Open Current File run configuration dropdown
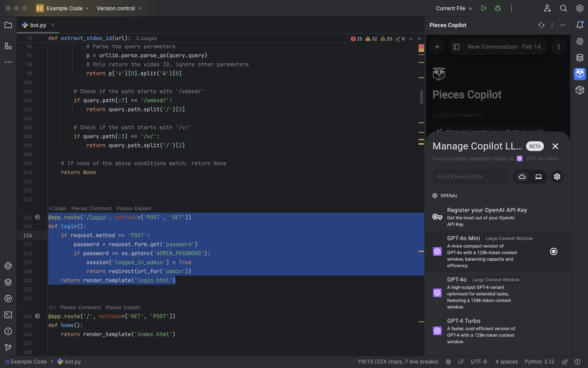The width and height of the screenshot is (588, 368). click(454, 8)
